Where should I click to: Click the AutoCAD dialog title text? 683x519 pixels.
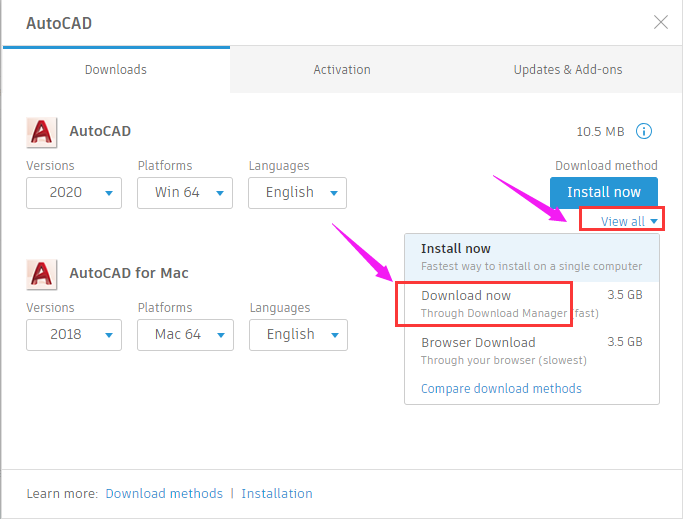59,23
